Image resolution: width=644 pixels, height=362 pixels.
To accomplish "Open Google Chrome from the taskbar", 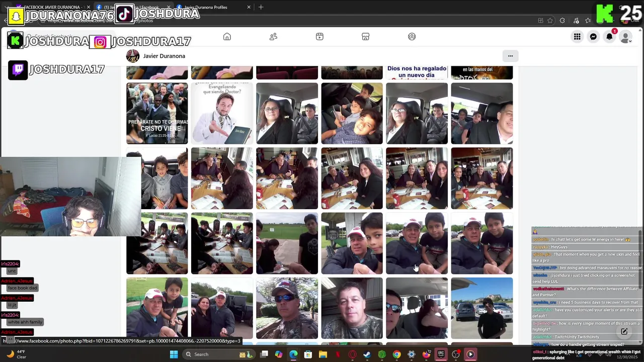I will [x=396, y=354].
